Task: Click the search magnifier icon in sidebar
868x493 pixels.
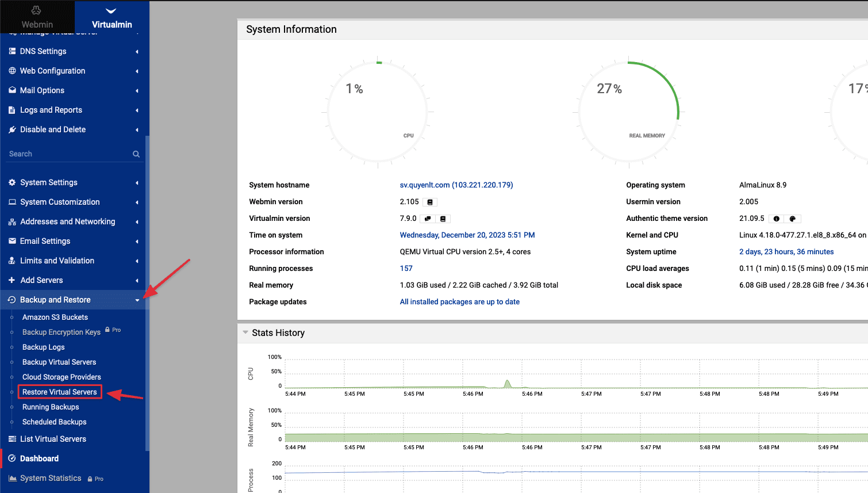Action: (x=136, y=154)
